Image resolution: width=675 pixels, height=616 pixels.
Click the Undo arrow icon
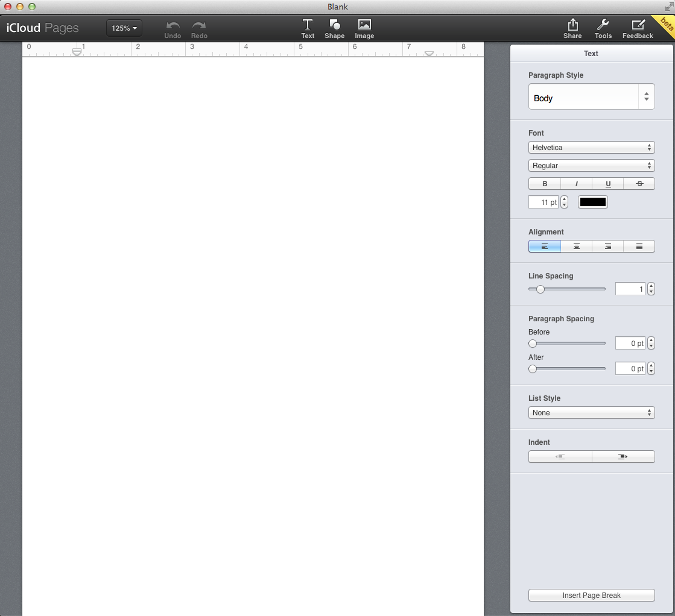click(173, 25)
